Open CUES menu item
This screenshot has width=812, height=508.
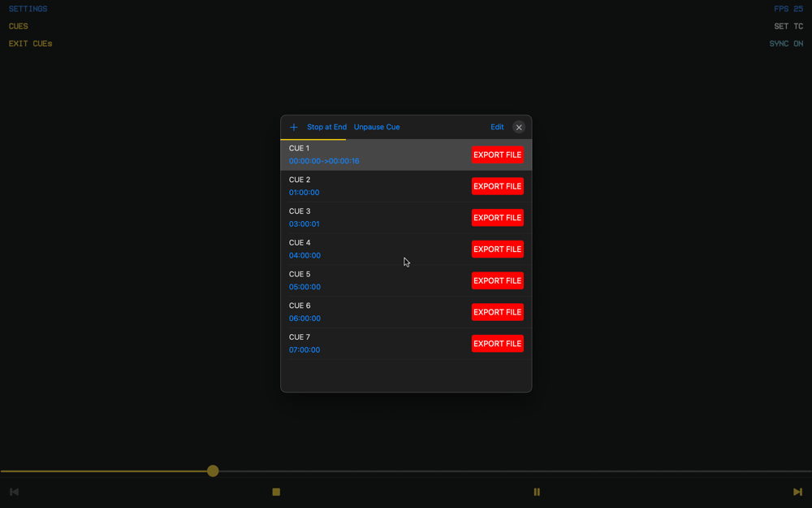[18, 26]
